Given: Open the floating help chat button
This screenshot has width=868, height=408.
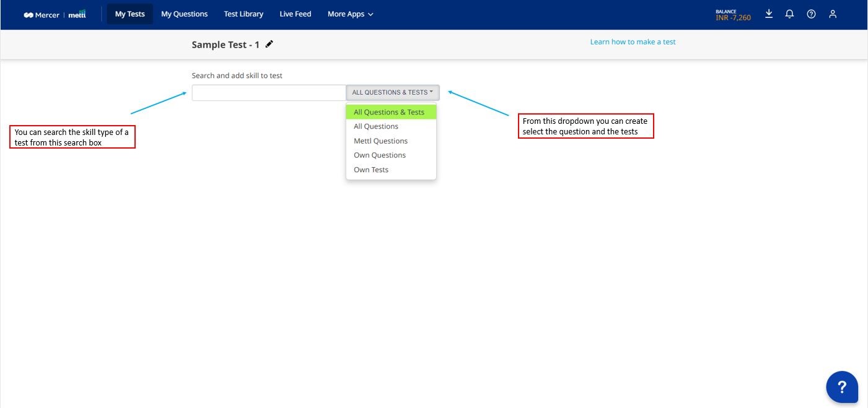Looking at the screenshot, I should point(842,387).
